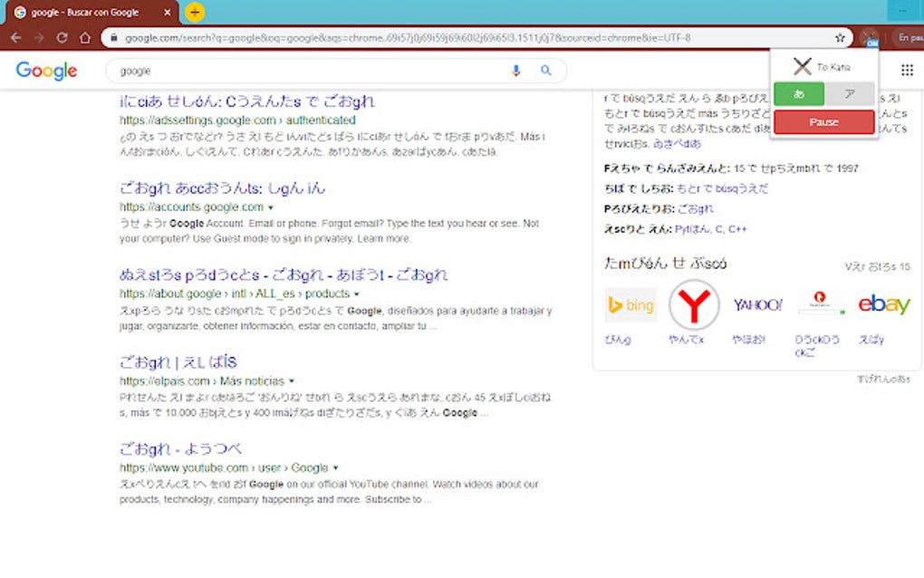Click the eBay logo thumbnail
Image resolution: width=924 pixels, height=578 pixels.
click(x=884, y=304)
